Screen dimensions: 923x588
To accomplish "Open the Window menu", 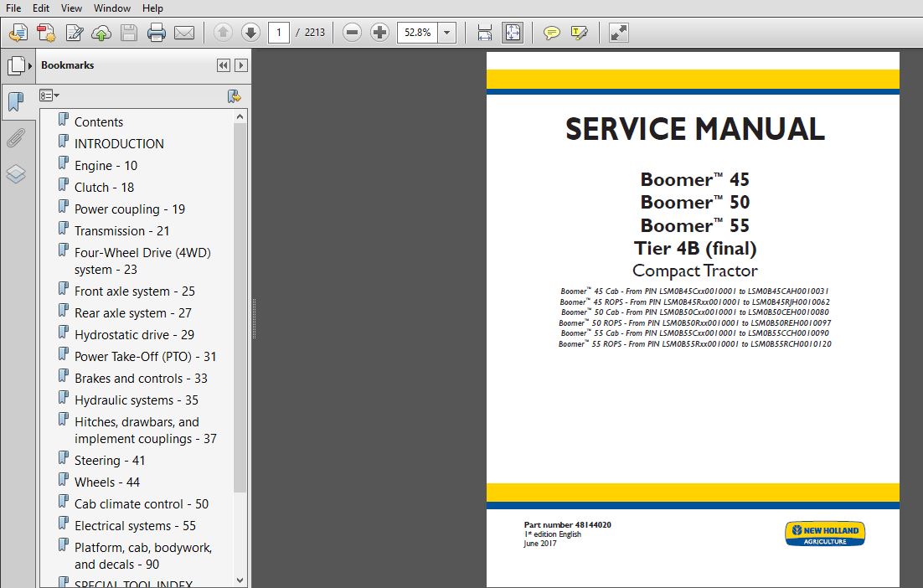I will point(112,8).
